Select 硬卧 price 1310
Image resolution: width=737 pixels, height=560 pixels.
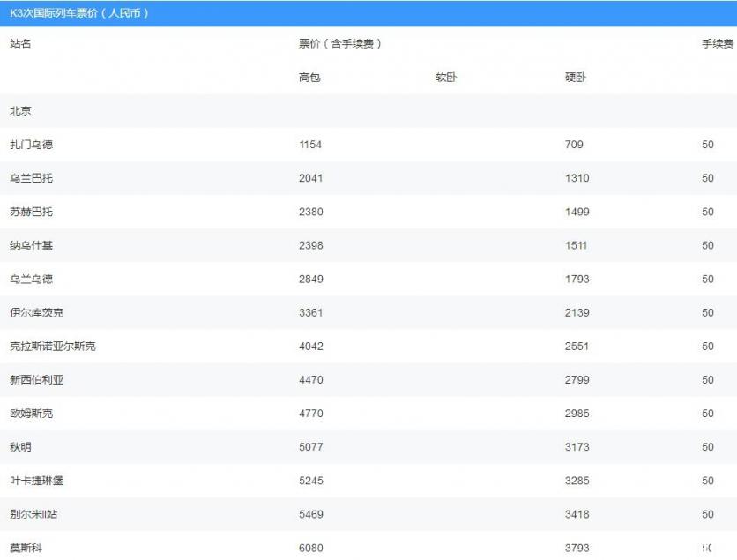[577, 178]
